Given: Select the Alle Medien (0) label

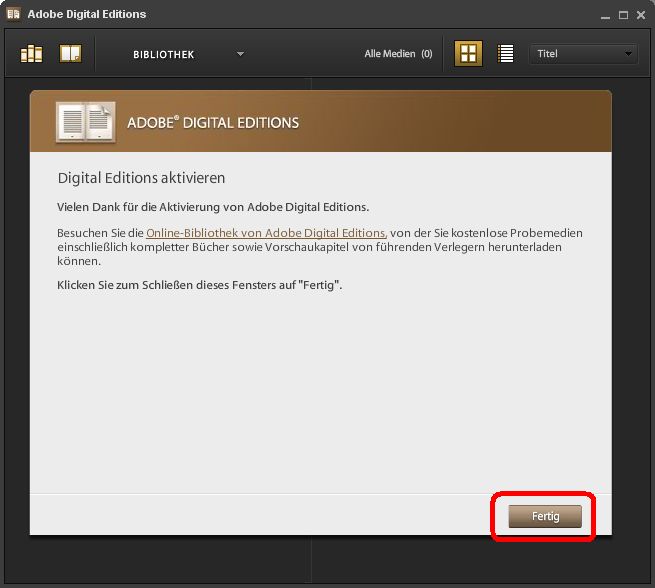Looking at the screenshot, I should [x=398, y=54].
